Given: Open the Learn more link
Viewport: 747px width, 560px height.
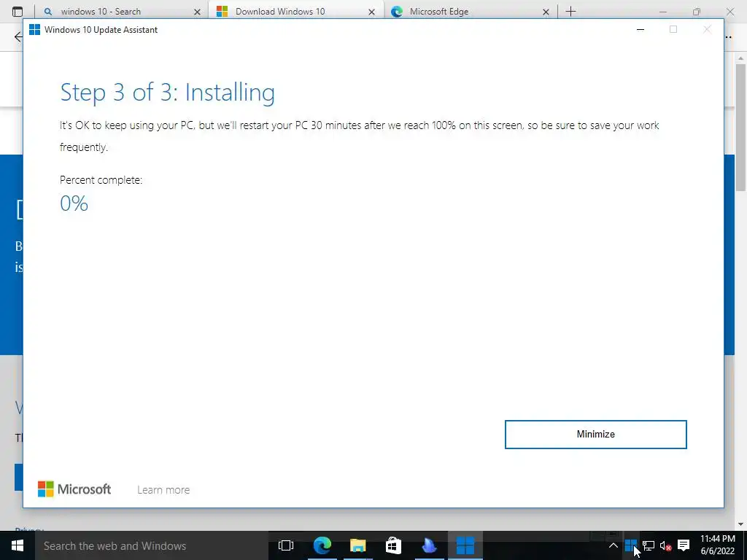Looking at the screenshot, I should [x=163, y=490].
